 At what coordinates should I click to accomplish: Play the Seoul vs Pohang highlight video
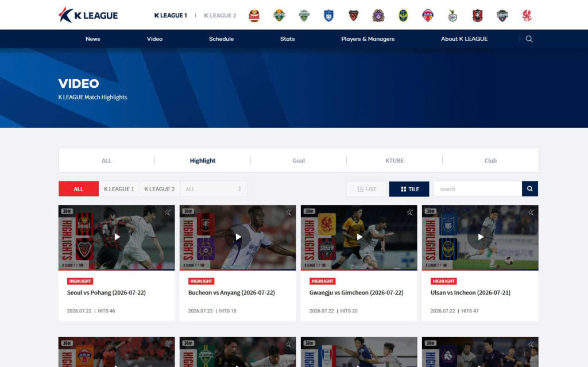click(117, 237)
